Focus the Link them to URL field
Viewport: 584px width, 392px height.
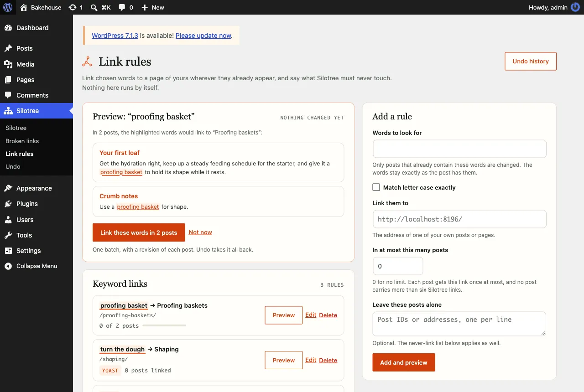459,219
